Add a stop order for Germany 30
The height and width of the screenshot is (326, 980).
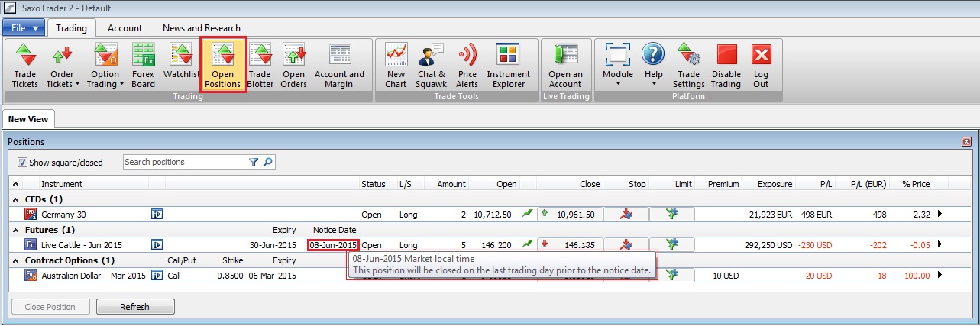pyautogui.click(x=626, y=215)
